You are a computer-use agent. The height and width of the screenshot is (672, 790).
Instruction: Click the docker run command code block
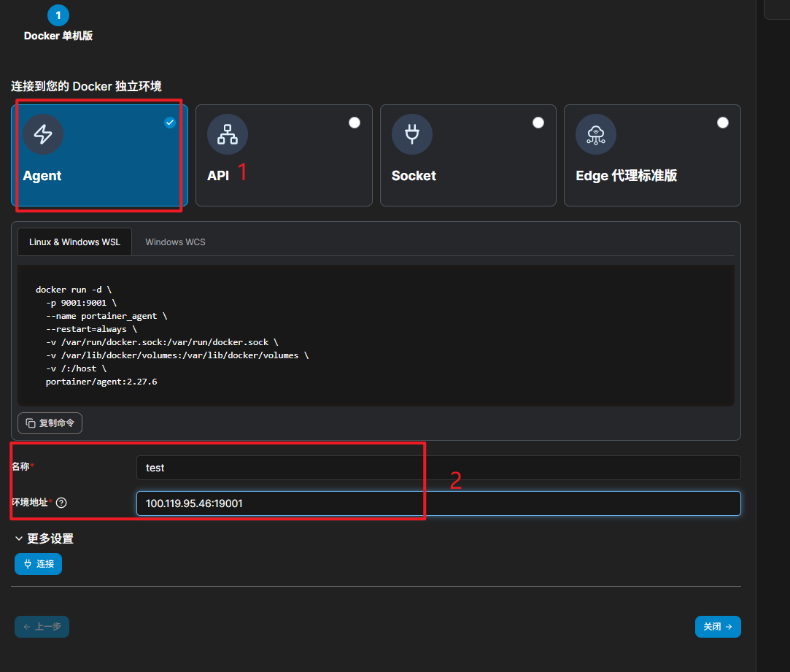click(x=376, y=336)
